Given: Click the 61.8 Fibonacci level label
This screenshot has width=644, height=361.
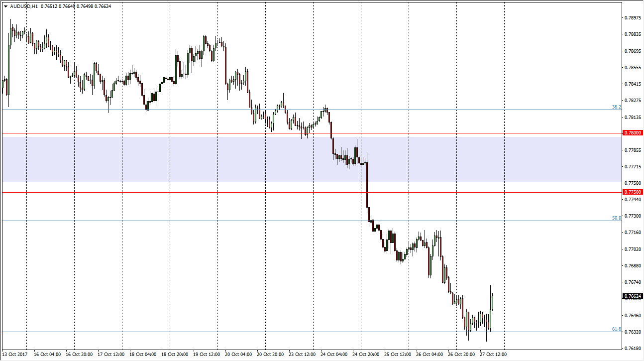Looking at the screenshot, I should click(x=616, y=329).
